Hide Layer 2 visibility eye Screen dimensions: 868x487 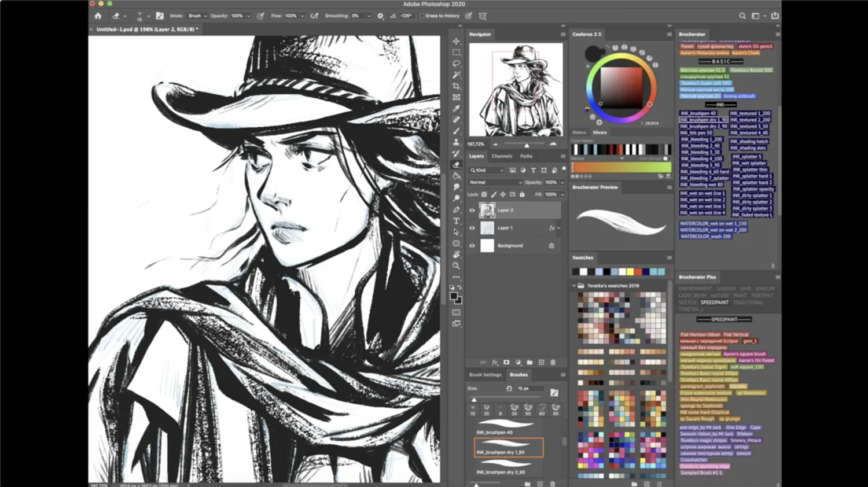point(472,211)
